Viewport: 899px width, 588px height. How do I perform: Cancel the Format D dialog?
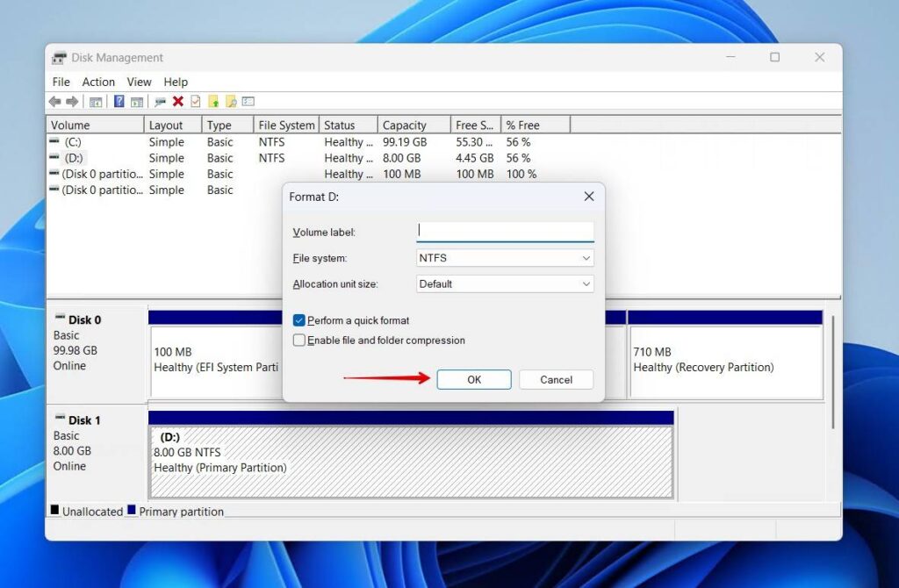point(556,379)
